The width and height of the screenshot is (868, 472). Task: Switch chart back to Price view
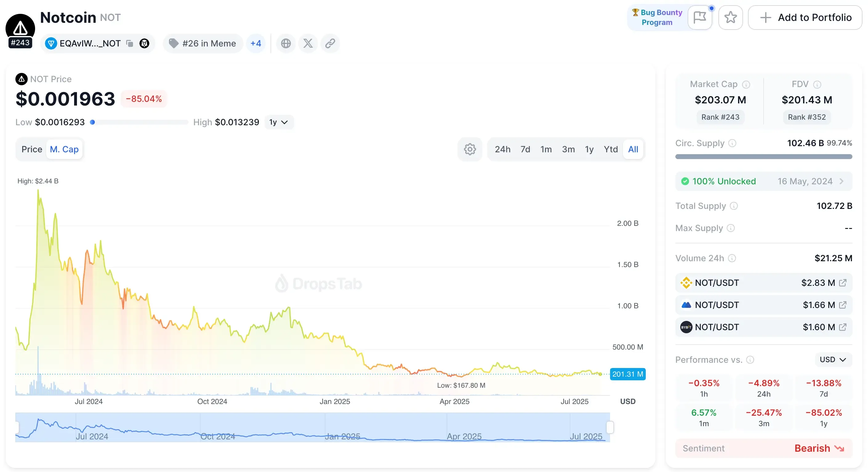pyautogui.click(x=32, y=149)
